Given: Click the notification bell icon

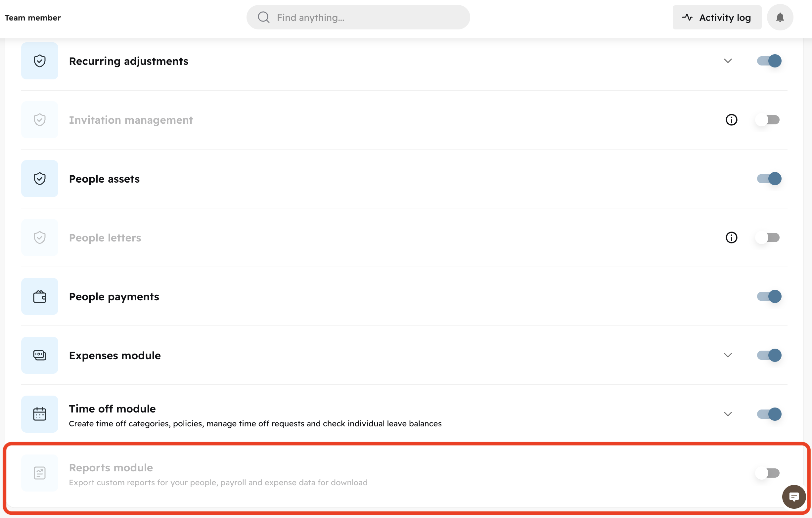Looking at the screenshot, I should click(780, 17).
